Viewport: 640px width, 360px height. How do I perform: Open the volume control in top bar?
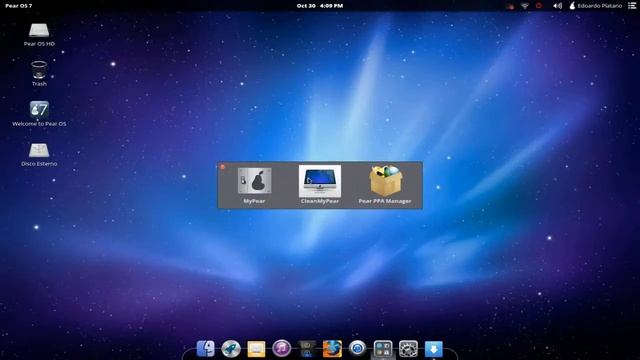coord(558,6)
